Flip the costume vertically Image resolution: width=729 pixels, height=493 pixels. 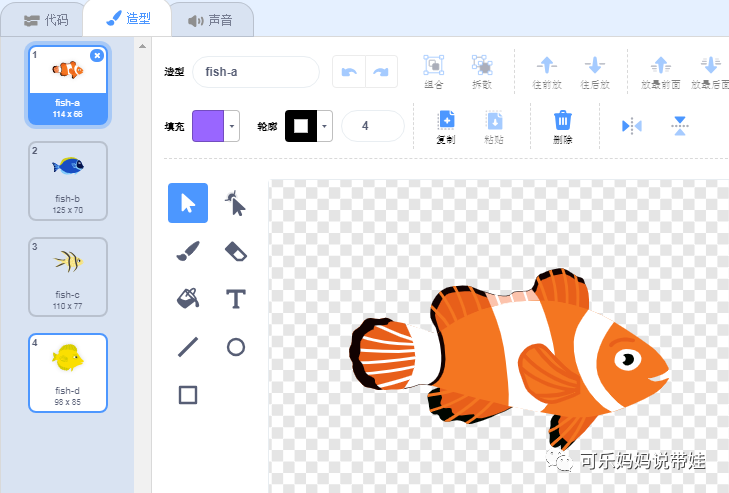(x=680, y=126)
